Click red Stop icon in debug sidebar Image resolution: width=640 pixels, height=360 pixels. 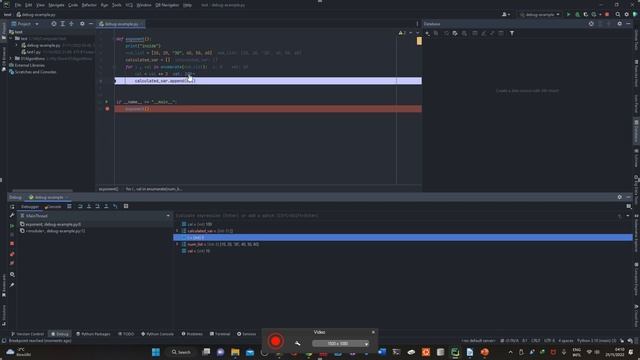tap(12, 244)
